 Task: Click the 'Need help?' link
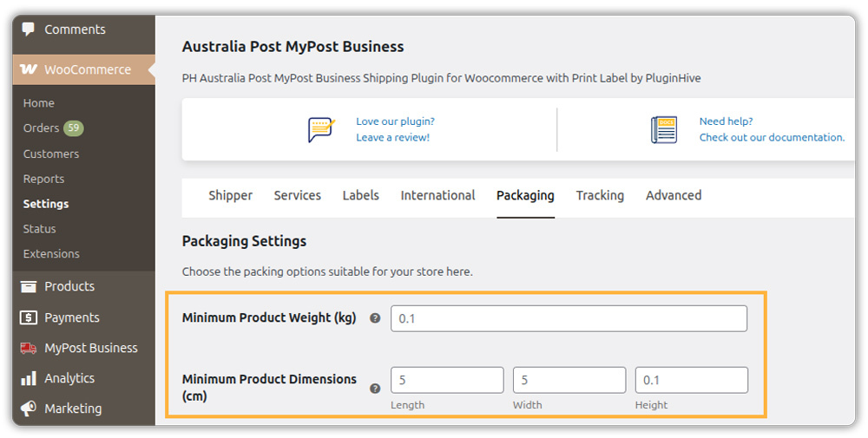coord(726,121)
